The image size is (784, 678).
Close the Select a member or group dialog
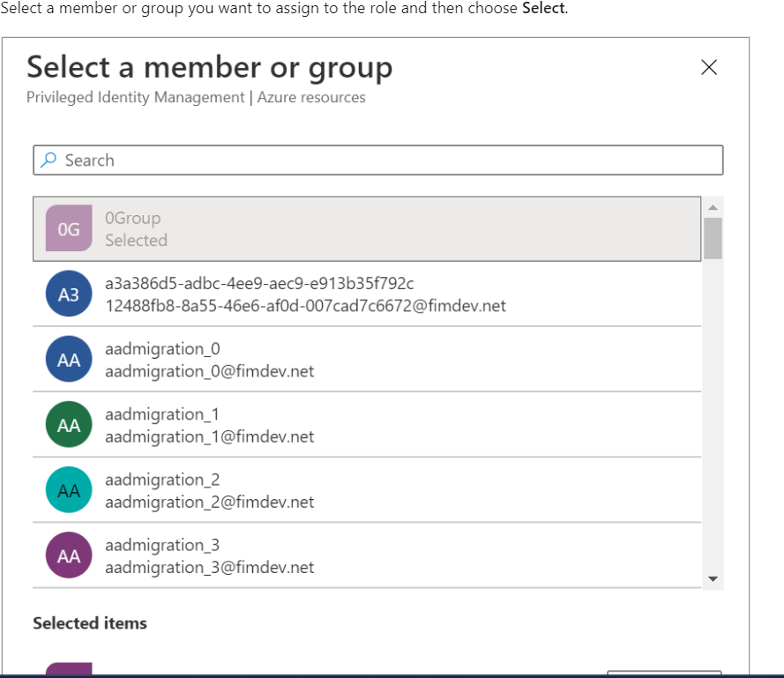pos(708,67)
